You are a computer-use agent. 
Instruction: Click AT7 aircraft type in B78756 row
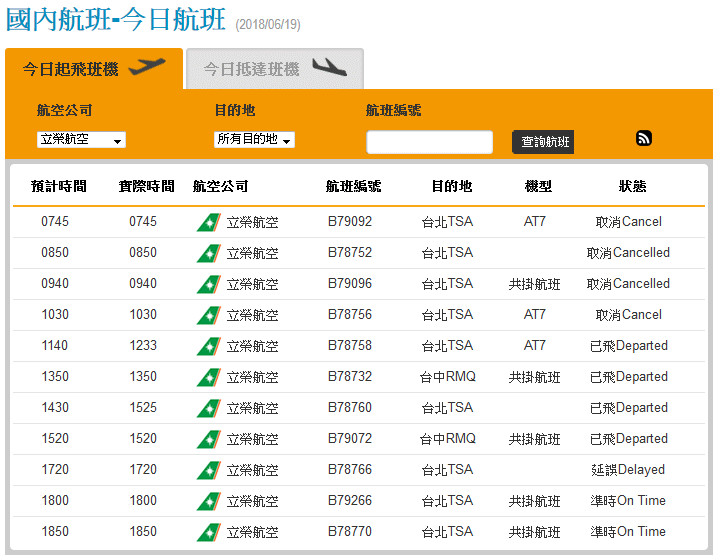pos(534,314)
